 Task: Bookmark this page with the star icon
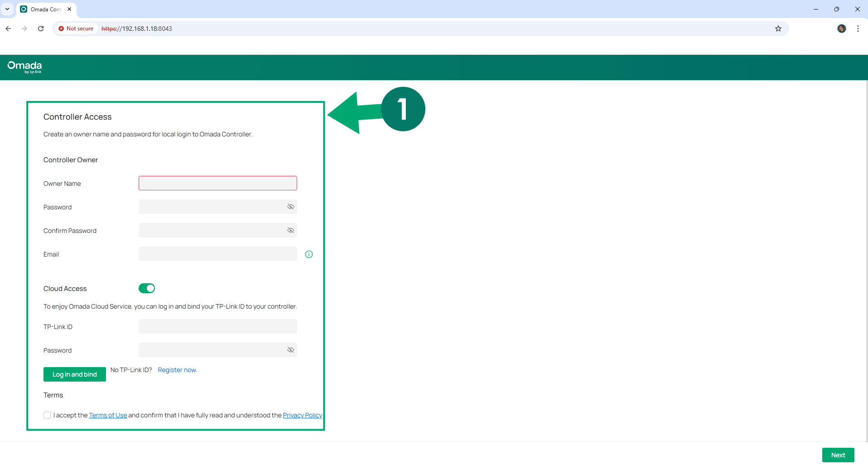click(x=778, y=29)
